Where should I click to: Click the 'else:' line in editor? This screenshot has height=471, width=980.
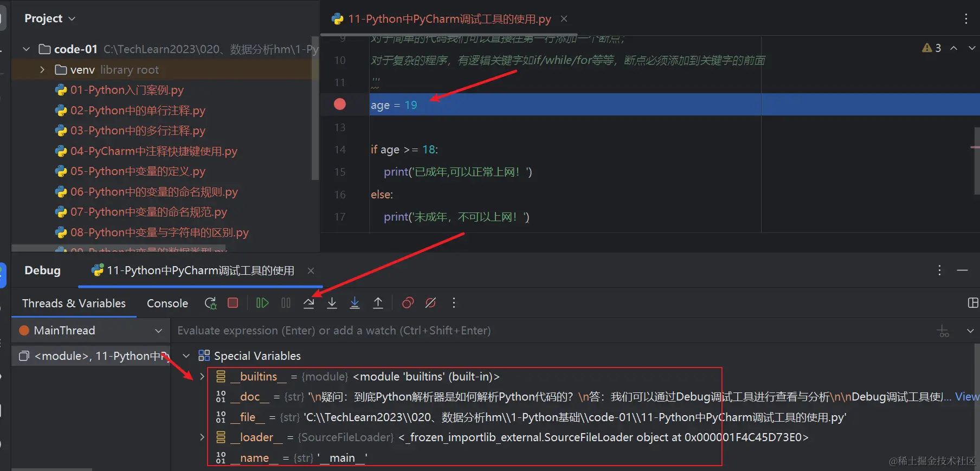pos(382,195)
